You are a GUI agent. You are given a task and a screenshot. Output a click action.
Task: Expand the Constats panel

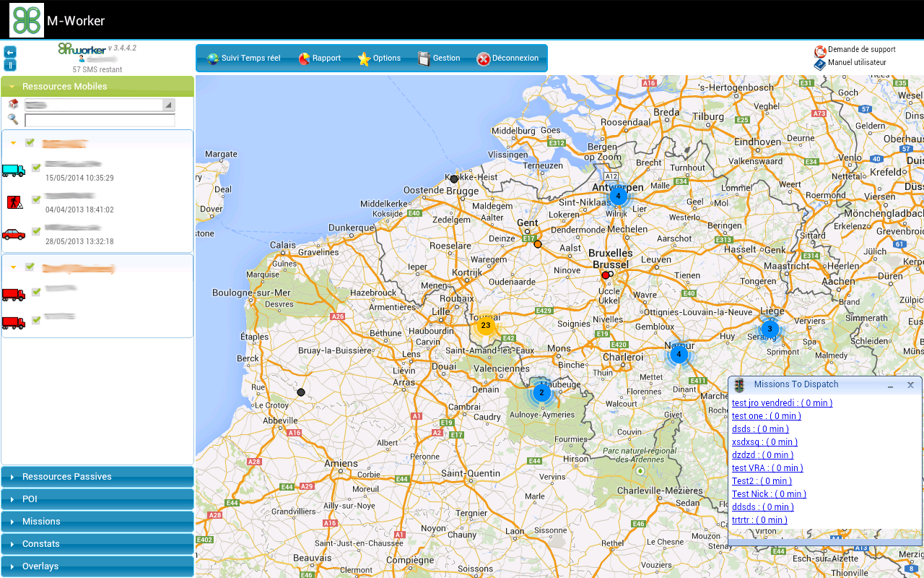97,544
